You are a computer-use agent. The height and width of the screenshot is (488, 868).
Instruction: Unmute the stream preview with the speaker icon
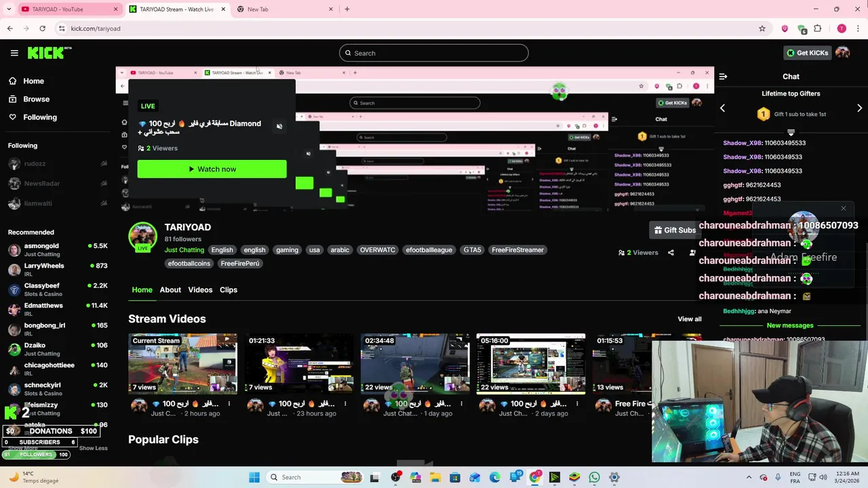click(279, 127)
